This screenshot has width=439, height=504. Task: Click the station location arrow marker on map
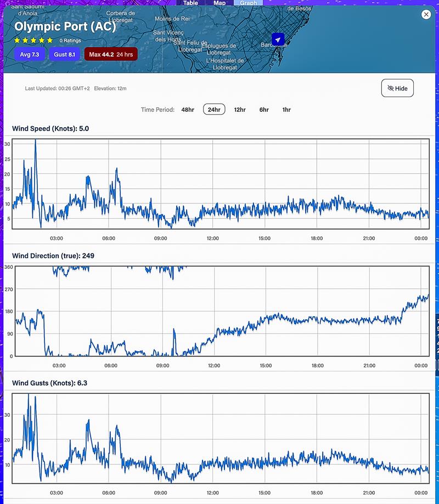point(278,39)
